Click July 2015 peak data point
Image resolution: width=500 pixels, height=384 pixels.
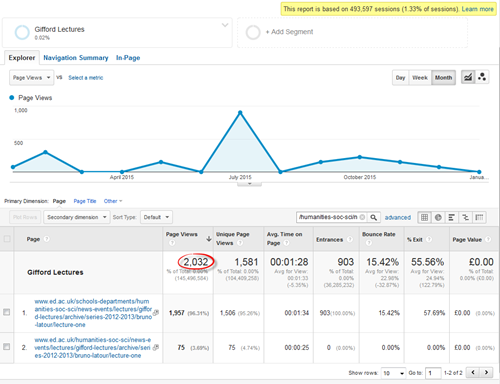240,113
